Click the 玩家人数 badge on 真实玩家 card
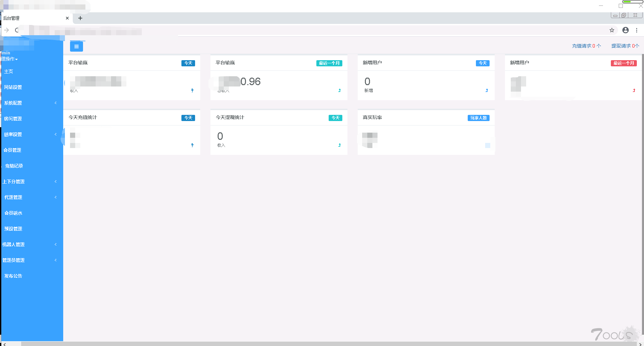 478,118
